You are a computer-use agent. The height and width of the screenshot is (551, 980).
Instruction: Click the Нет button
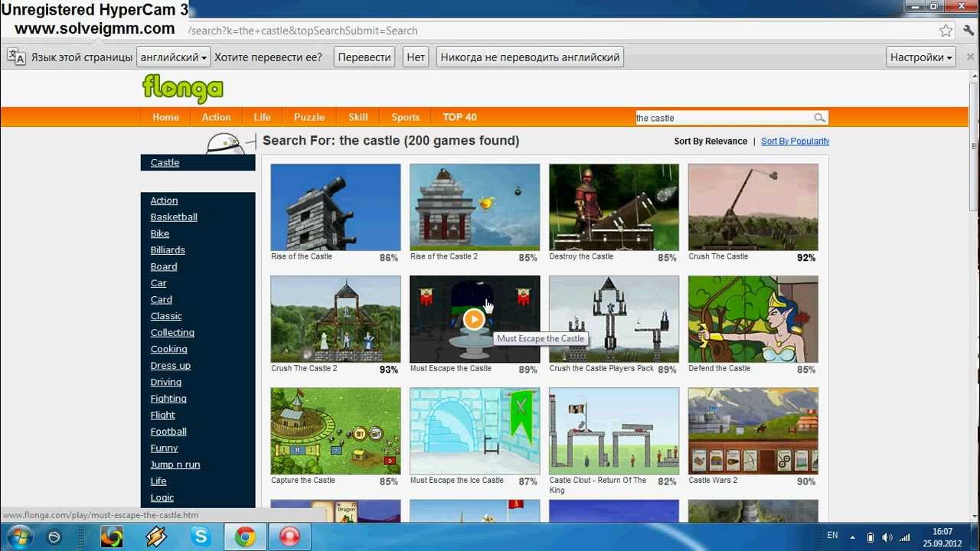[x=416, y=57]
